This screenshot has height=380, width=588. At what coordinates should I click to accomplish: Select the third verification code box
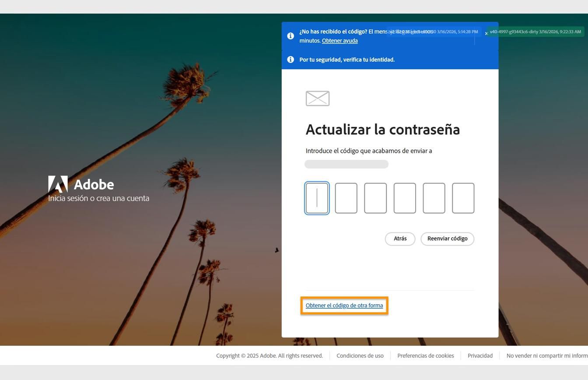pyautogui.click(x=375, y=198)
